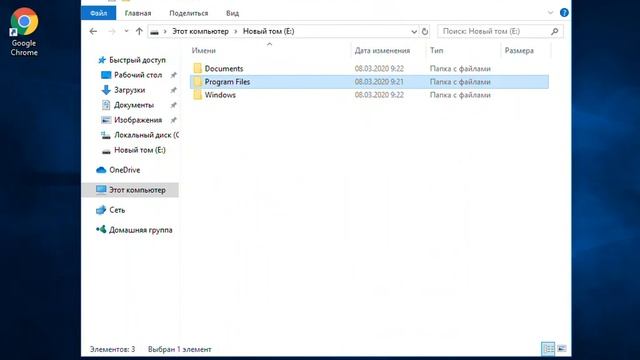Viewport: 640px width, 360px height.
Task: Sort by the Размера column header
Action: (x=519, y=51)
